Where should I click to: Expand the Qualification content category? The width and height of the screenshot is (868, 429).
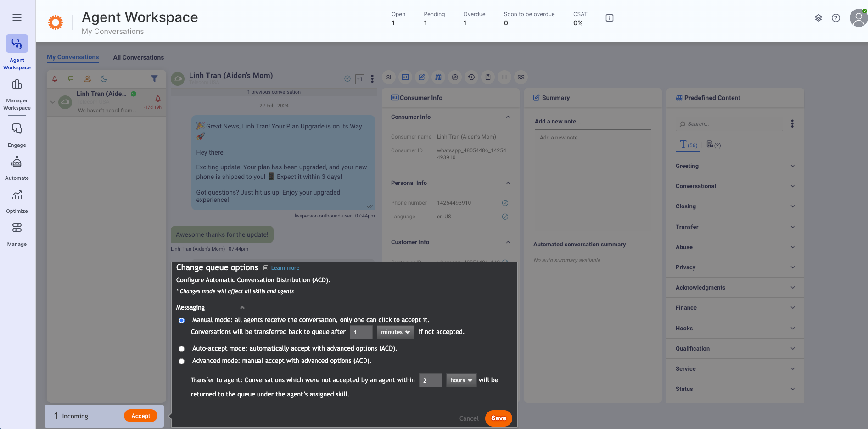coord(735,349)
